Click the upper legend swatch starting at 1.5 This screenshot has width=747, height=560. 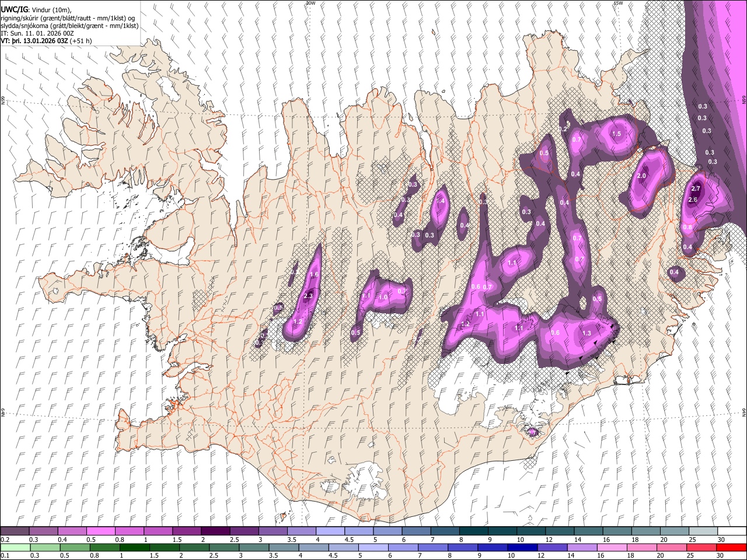coord(186,531)
